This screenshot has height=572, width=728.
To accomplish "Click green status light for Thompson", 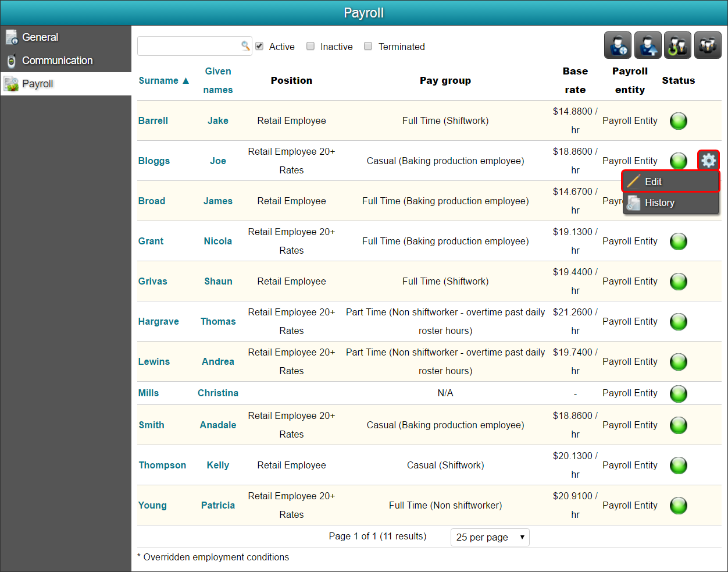I will [x=679, y=466].
